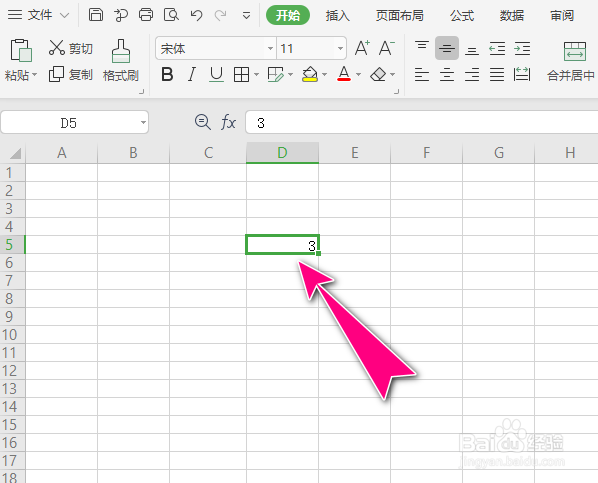Apply the red font color
The image size is (598, 483).
click(344, 74)
